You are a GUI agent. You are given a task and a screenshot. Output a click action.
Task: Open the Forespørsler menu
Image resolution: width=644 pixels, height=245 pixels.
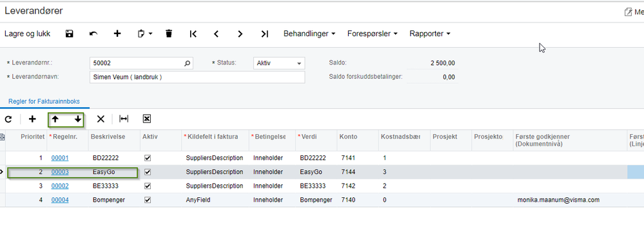(x=373, y=34)
